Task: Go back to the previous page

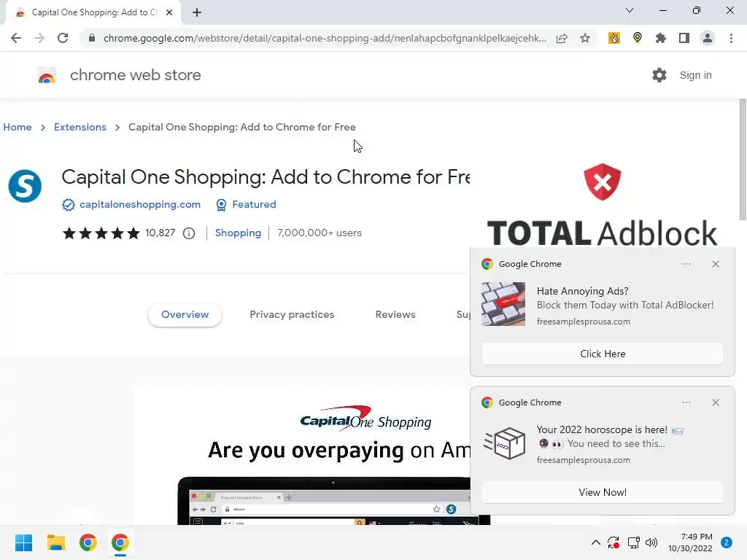Action: click(x=16, y=38)
